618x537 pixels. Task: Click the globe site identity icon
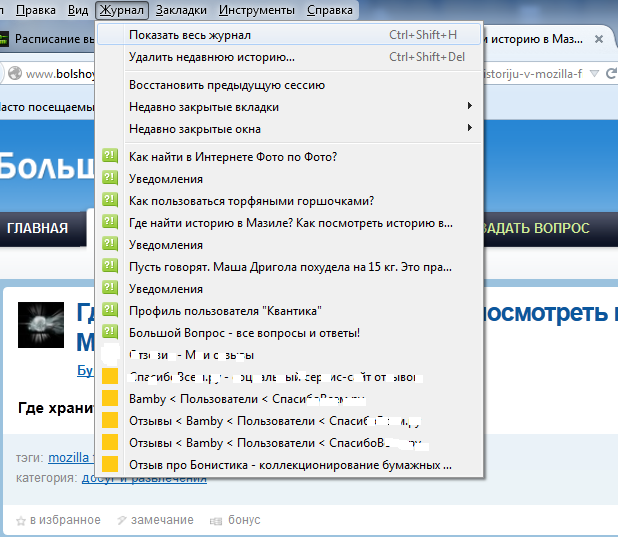click(x=15, y=73)
